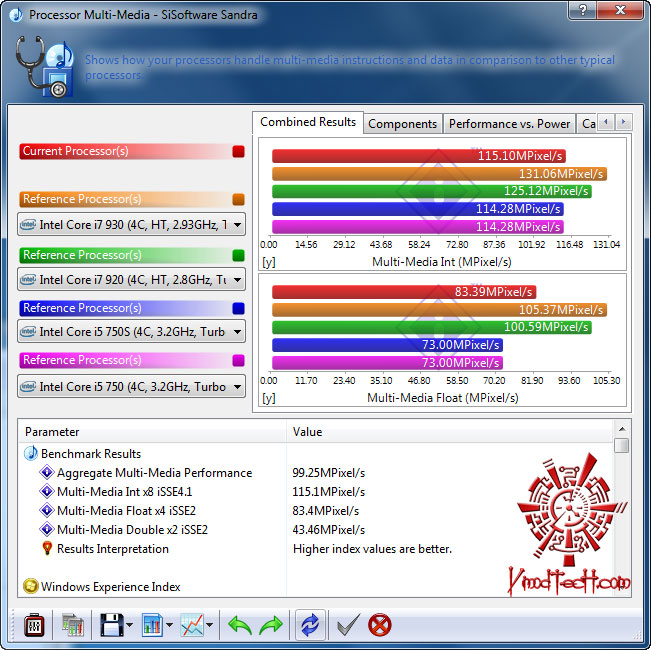
Task: Click the Windows Experience Index yellow icon
Action: pyautogui.click(x=30, y=586)
